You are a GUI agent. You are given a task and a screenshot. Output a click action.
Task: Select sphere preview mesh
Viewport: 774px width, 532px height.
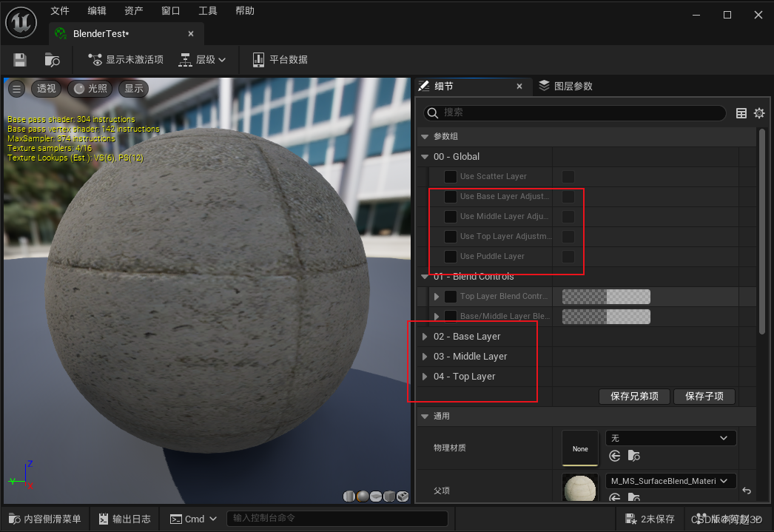(363, 496)
